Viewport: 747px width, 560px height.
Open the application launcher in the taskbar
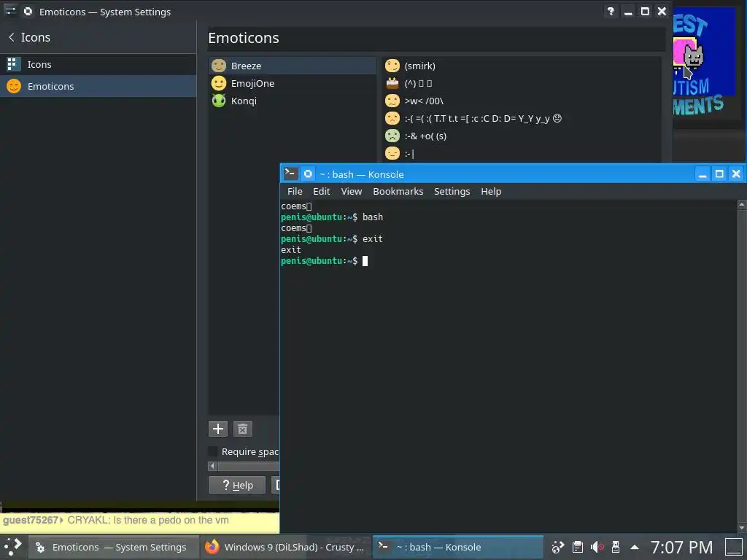pyautogui.click(x=13, y=547)
